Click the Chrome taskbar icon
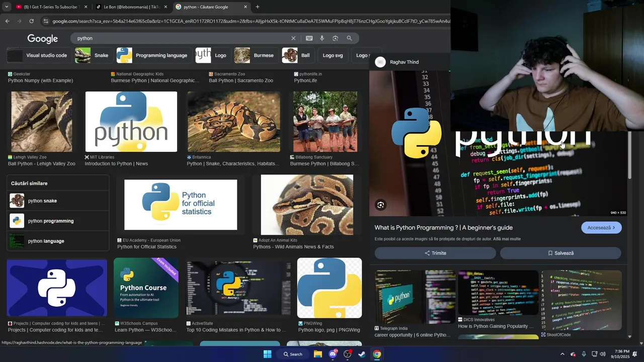644x362 pixels. 377,354
